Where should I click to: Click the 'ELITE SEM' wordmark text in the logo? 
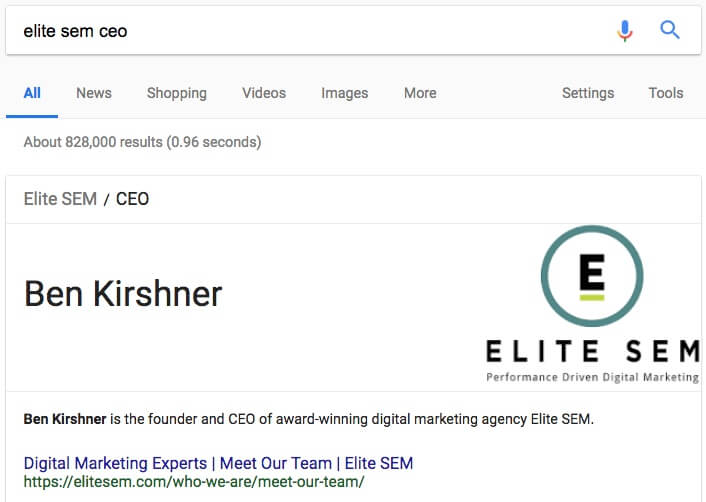tap(592, 352)
